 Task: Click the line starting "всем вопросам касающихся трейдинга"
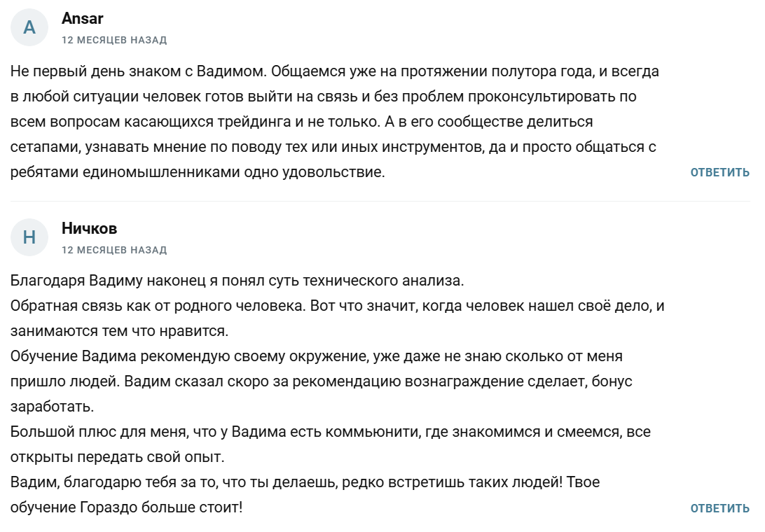[302, 122]
